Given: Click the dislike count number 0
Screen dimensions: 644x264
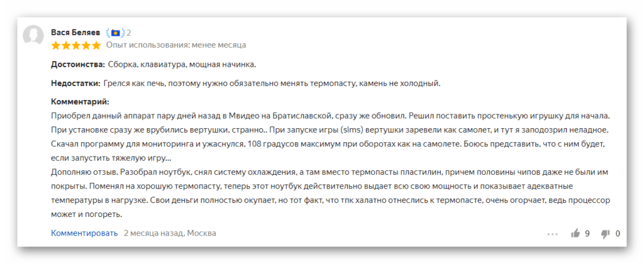Looking at the screenshot, I should pos(618,234).
